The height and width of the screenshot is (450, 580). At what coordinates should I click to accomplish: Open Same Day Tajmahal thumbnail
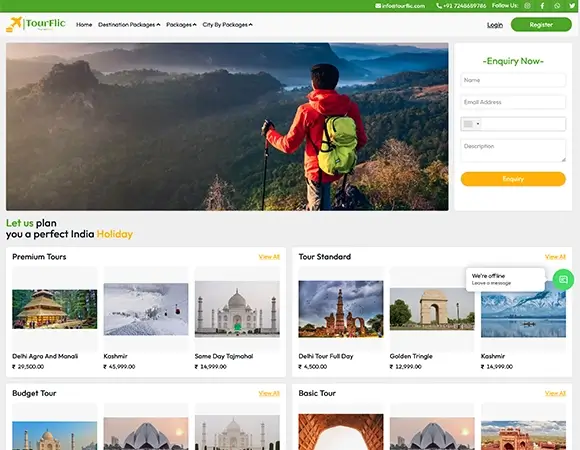237,309
